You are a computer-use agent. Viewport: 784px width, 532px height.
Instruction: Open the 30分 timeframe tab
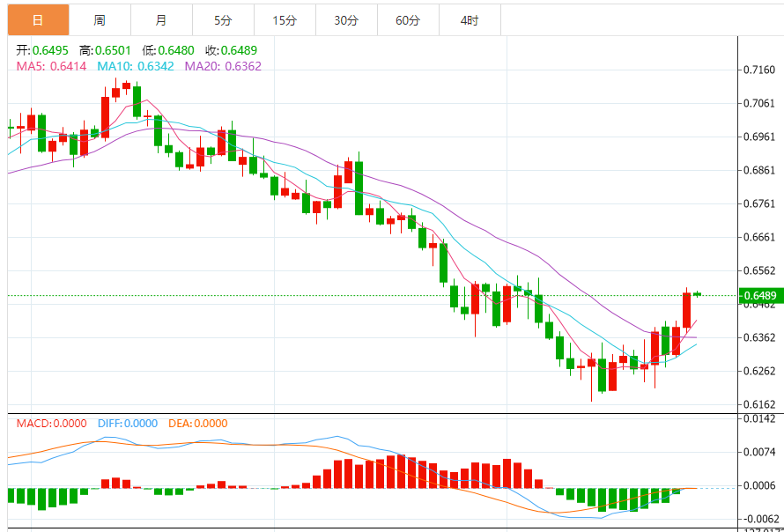click(346, 20)
